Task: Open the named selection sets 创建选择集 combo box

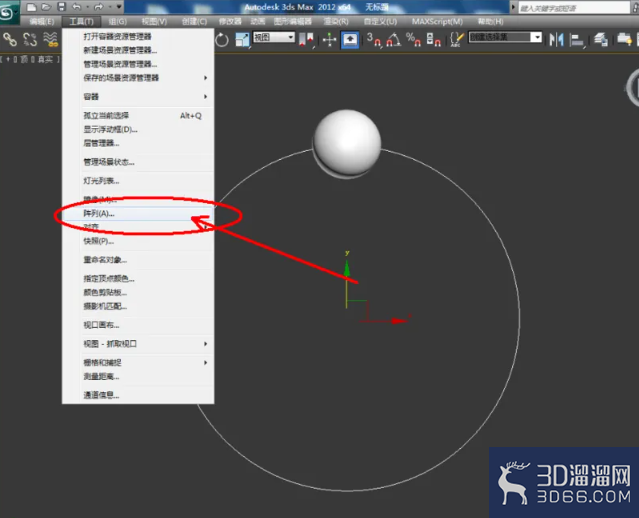Action: 505,37
